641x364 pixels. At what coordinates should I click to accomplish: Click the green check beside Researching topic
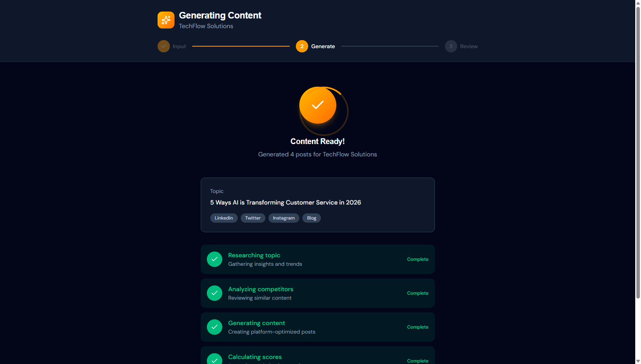215,259
